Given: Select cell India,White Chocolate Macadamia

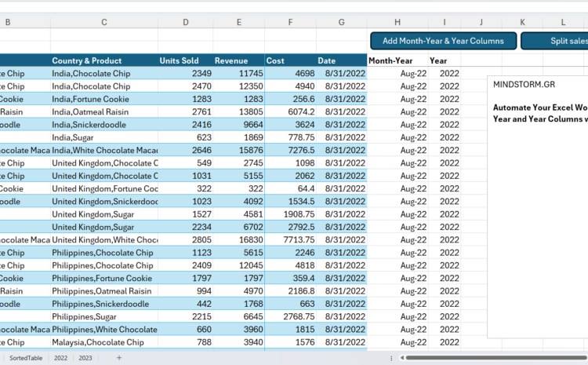Looking at the screenshot, I should 104,150.
